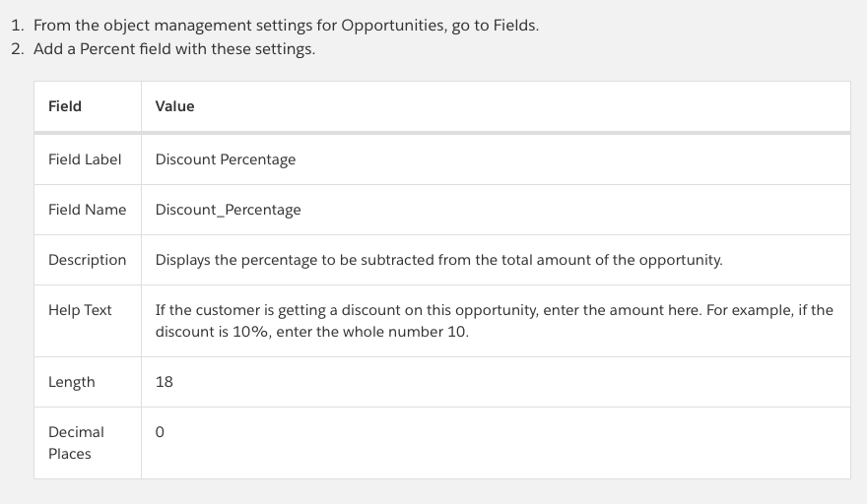Select the 'Decimal Places' row label
867x504 pixels.
(x=76, y=443)
